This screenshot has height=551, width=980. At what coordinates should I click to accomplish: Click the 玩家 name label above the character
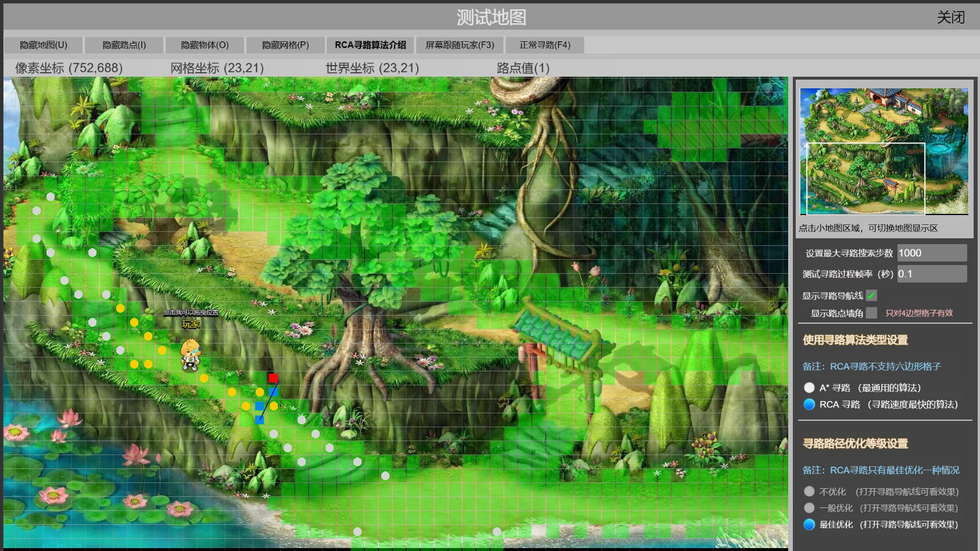(x=191, y=324)
